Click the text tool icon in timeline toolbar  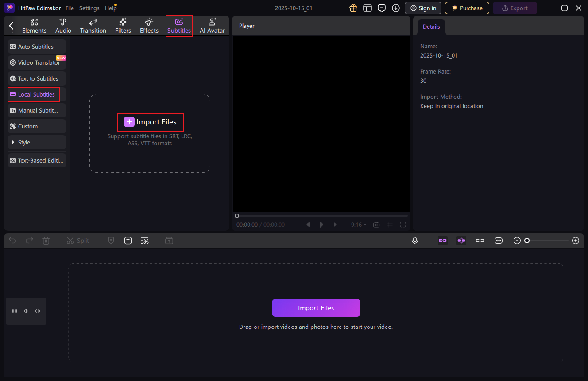128,241
